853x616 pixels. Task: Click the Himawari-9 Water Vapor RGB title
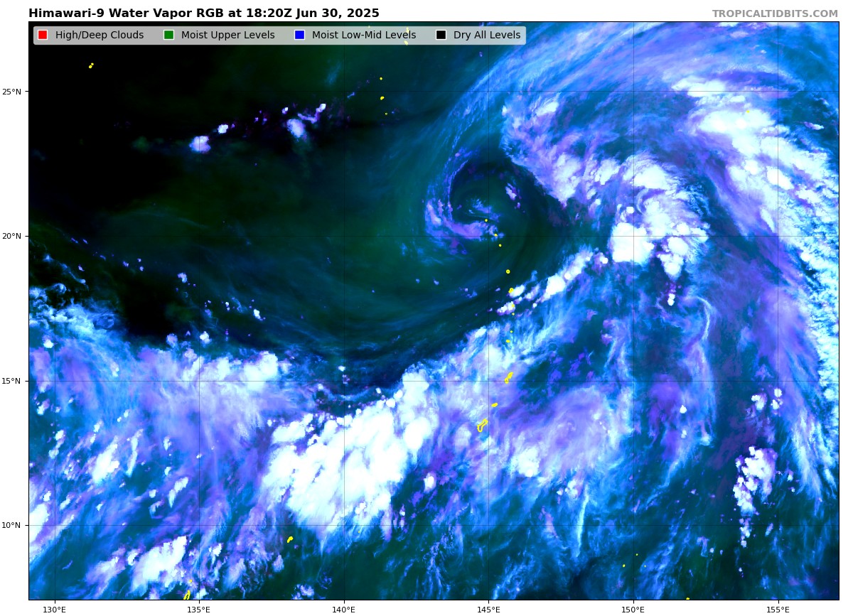tap(204, 13)
